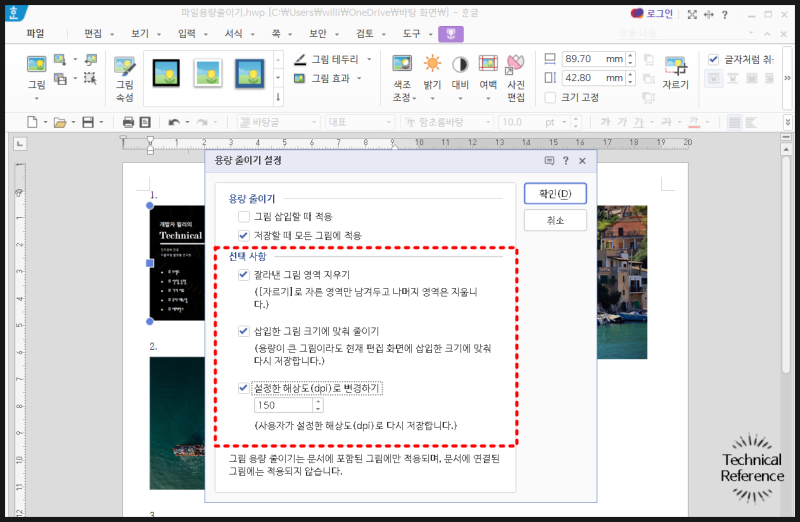Click the 그림 insert picture icon
Image resolution: width=800 pixels, height=522 pixels.
(36, 64)
